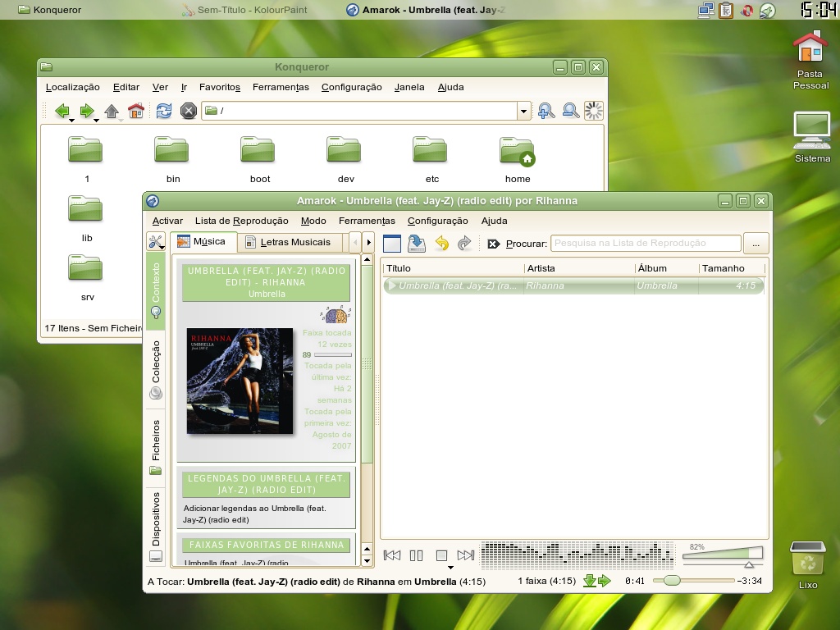Click the Rihanna Umbrella album cover
The width and height of the screenshot is (840, 630).
click(240, 381)
